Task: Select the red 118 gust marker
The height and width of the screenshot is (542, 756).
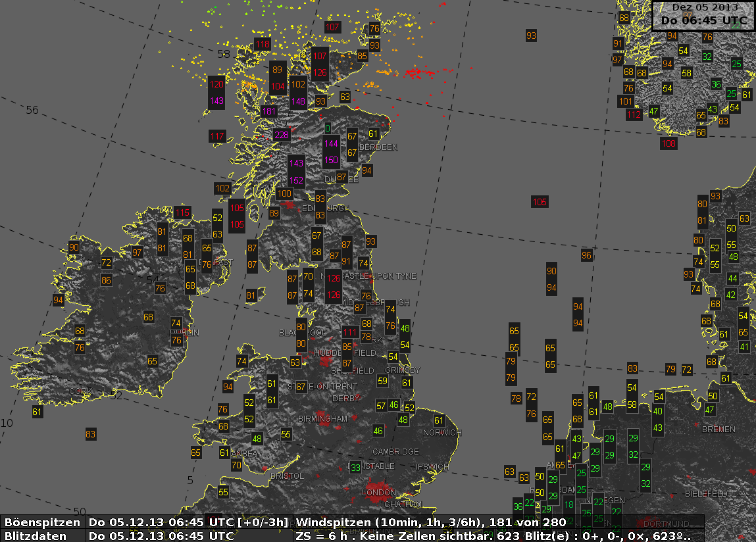Action: pyautogui.click(x=263, y=44)
